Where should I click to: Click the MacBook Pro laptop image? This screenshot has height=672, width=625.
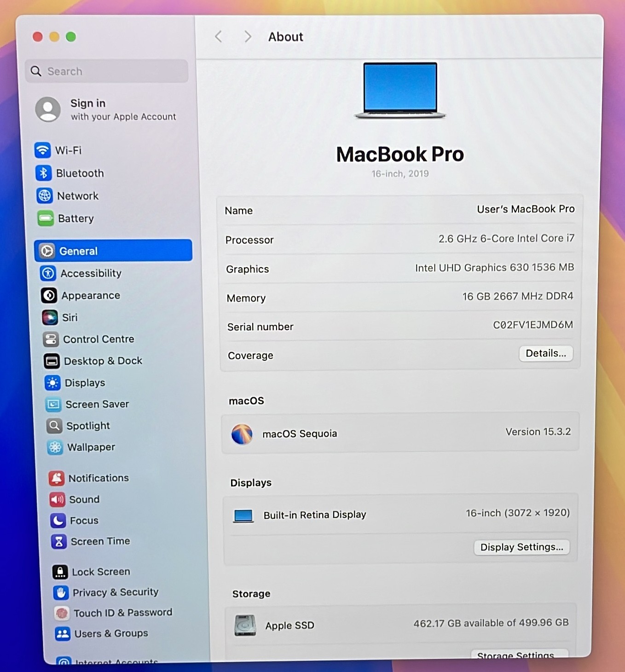pos(400,91)
